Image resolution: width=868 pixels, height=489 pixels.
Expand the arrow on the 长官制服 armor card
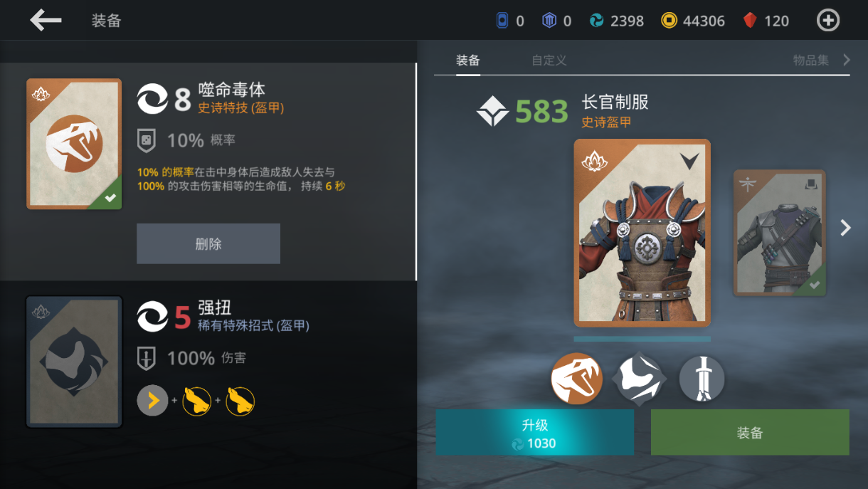click(689, 161)
